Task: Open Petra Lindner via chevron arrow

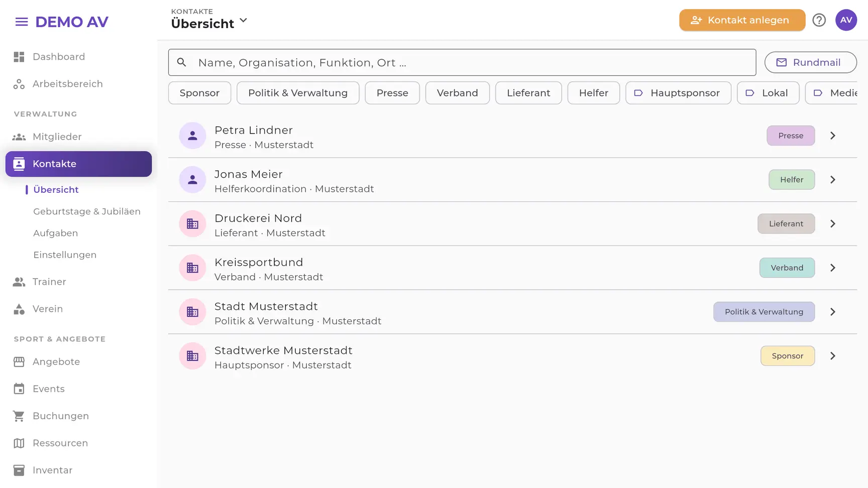Action: click(833, 136)
